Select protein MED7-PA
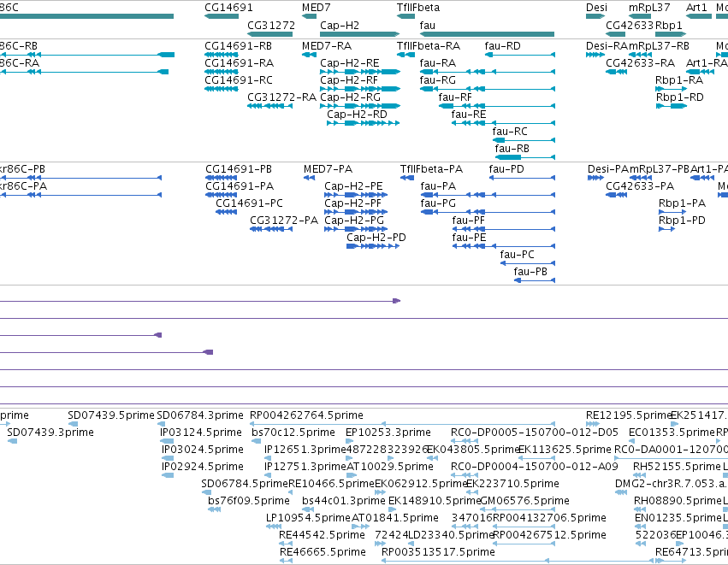The width and height of the screenshot is (728, 565). 328,169
